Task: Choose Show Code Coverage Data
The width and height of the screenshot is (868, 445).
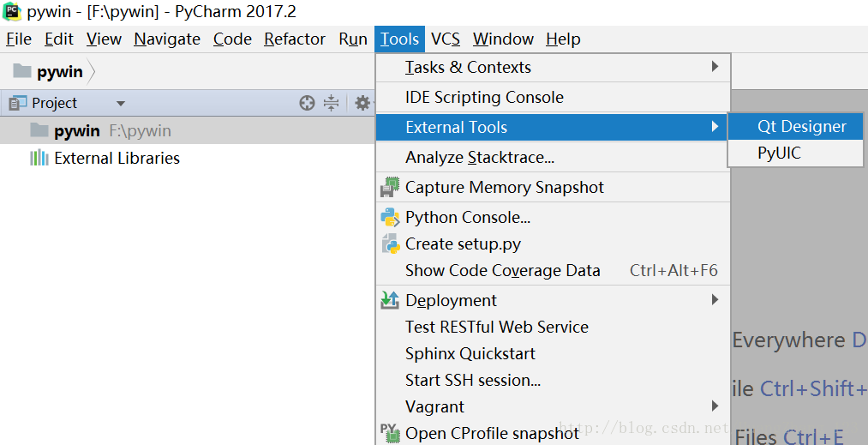Action: [502, 270]
